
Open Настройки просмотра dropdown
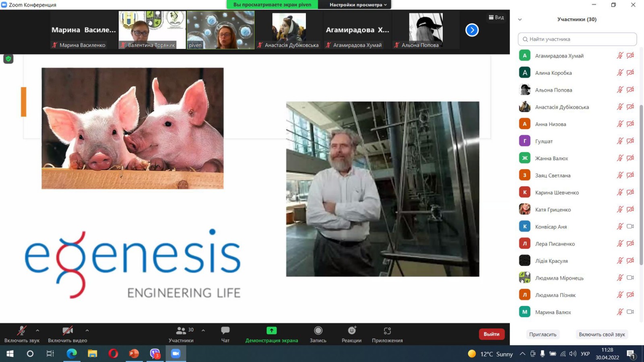[358, 5]
